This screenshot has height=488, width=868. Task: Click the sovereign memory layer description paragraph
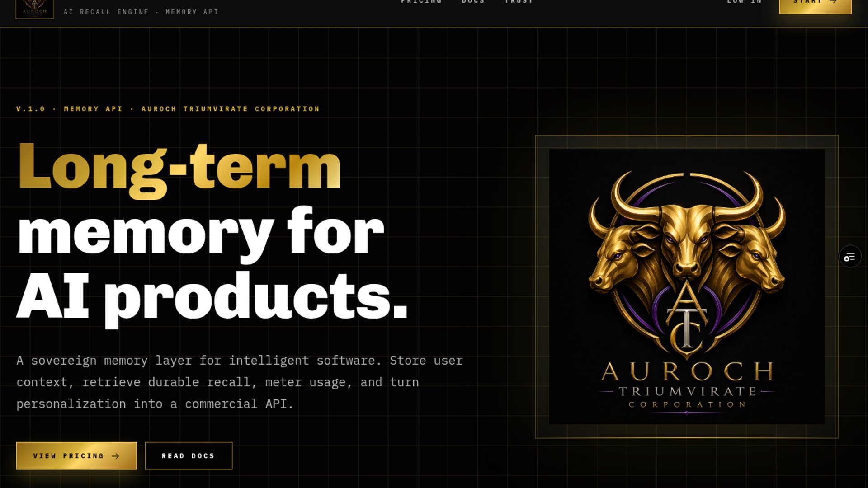240,382
